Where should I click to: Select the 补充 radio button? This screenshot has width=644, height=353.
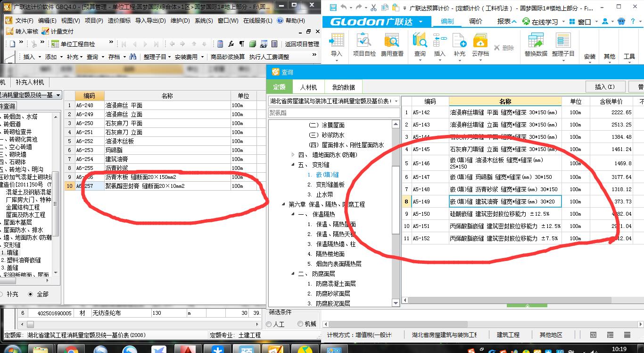pos(1,294)
